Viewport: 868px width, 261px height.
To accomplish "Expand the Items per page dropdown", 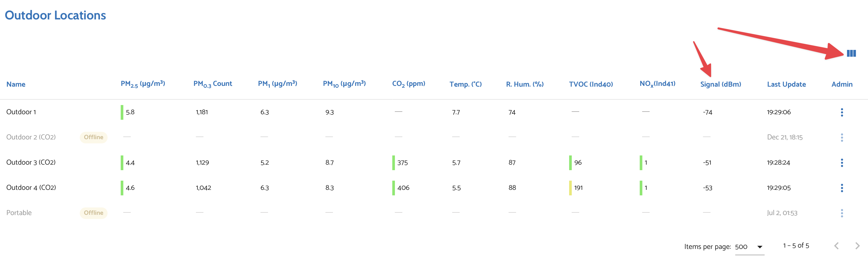I will 749,247.
